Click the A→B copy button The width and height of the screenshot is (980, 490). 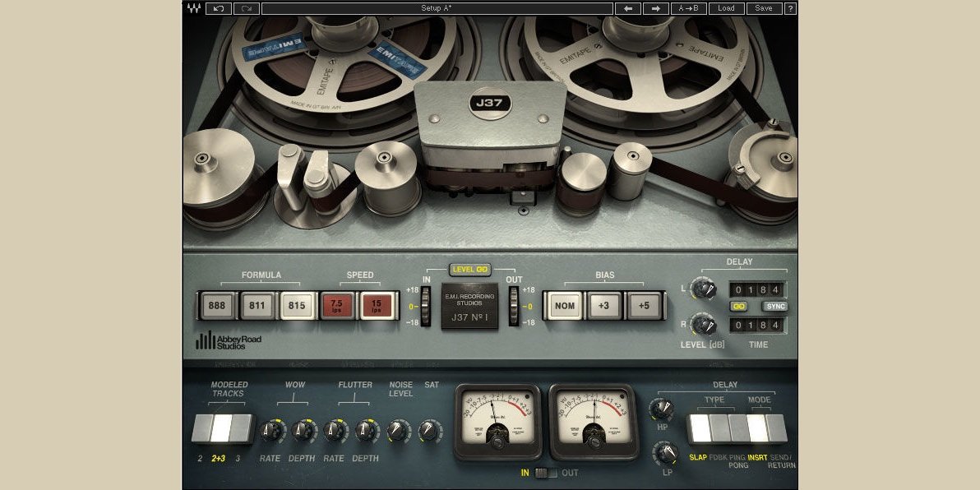(x=688, y=8)
